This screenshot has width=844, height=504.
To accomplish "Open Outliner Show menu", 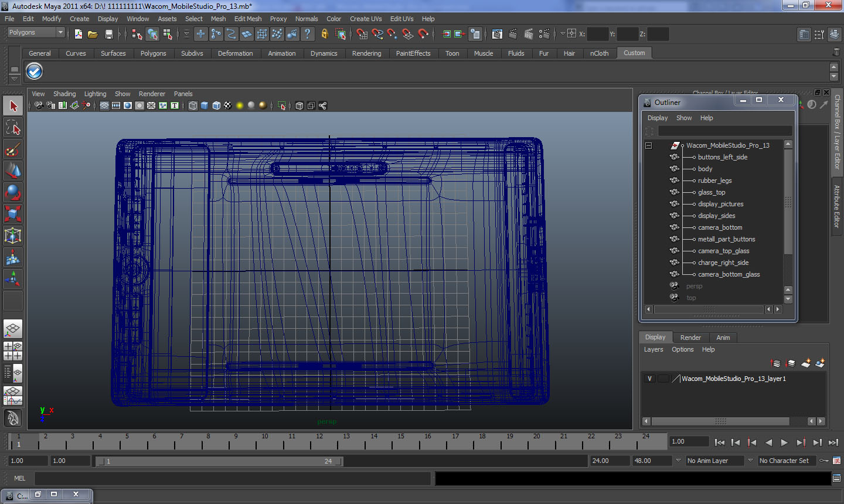I will pos(684,118).
